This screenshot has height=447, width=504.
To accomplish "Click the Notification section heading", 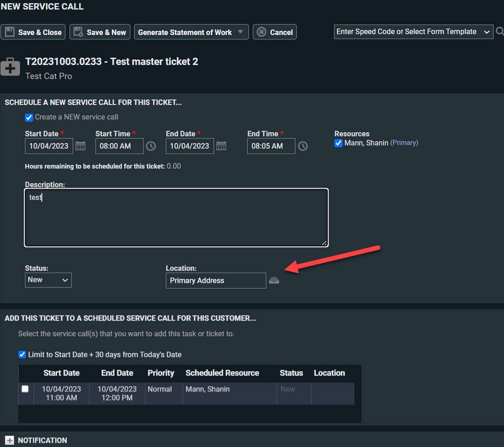I will tap(42, 440).
